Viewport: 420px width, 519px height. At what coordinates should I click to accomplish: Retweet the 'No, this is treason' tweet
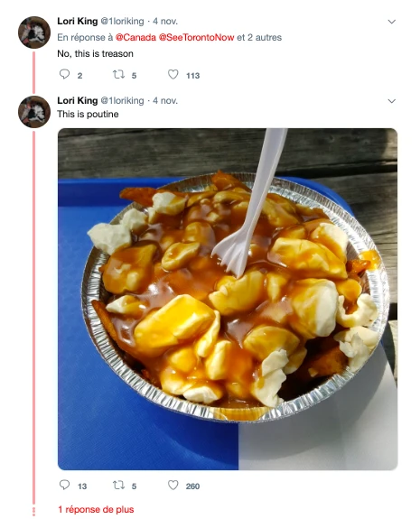(x=118, y=75)
